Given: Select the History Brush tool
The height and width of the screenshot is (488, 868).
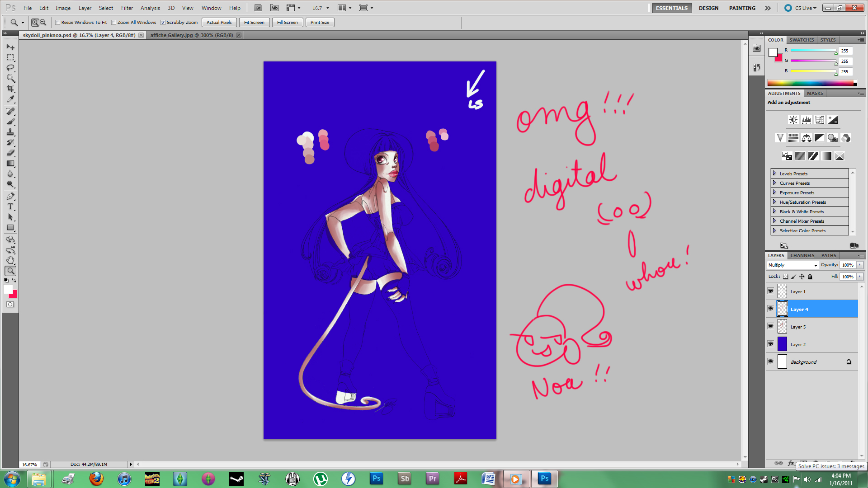Looking at the screenshot, I should tap(10, 142).
